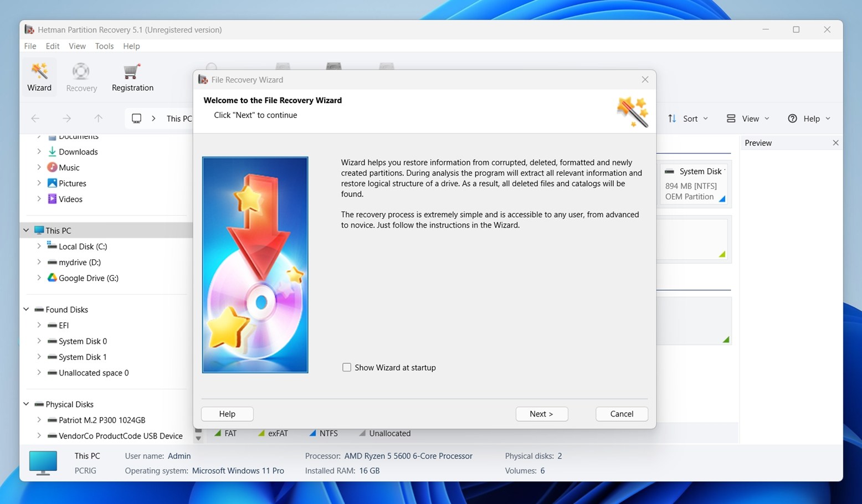Collapse the Found Disks section
The height and width of the screenshot is (504, 862).
25,309
